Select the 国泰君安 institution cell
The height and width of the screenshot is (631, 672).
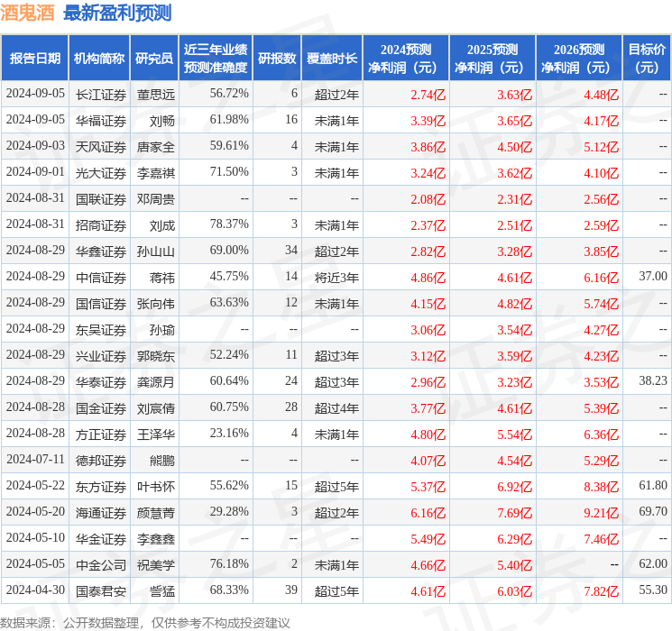coord(101,591)
